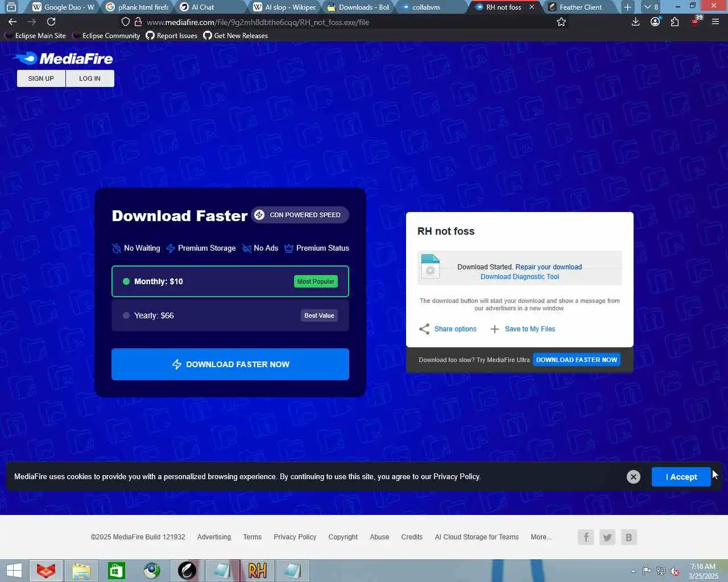Open the Abuse footer link
Image resolution: width=728 pixels, height=582 pixels.
coord(379,537)
